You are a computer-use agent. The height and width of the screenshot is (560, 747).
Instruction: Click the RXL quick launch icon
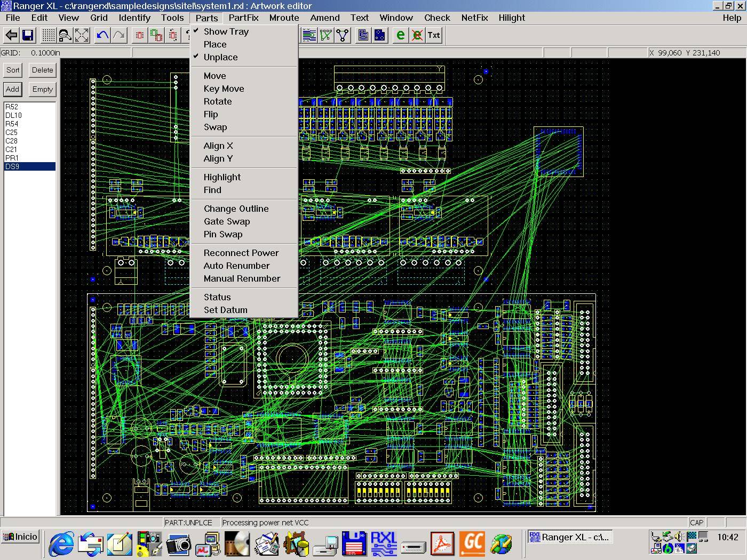tap(384, 545)
